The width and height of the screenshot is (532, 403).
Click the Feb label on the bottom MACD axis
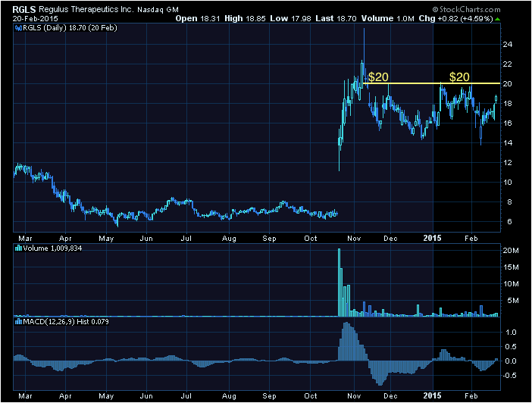pos(471,396)
